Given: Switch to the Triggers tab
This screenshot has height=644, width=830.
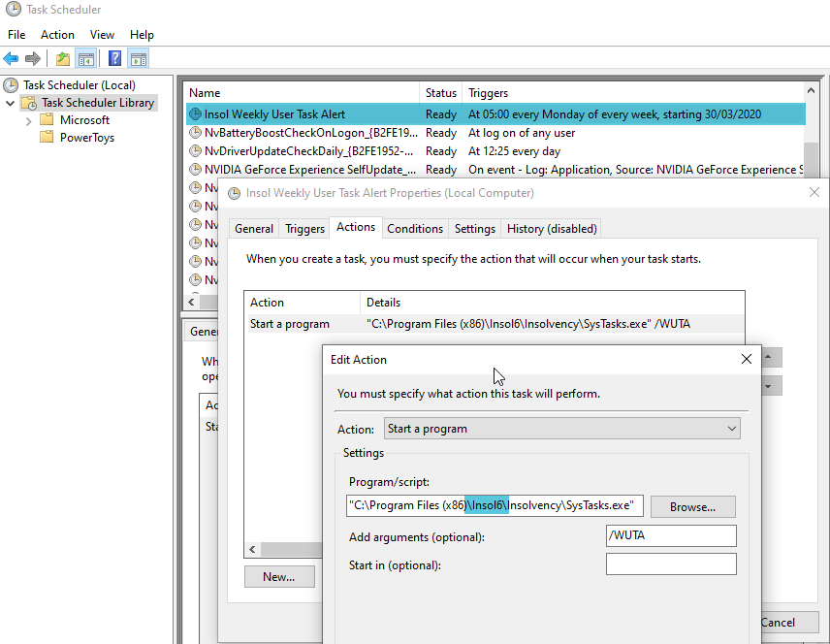Looking at the screenshot, I should [304, 229].
